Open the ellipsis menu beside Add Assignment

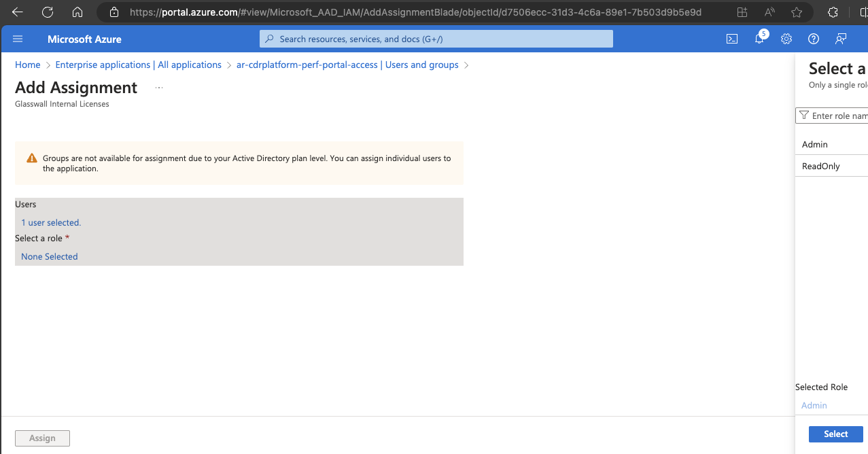tap(159, 88)
